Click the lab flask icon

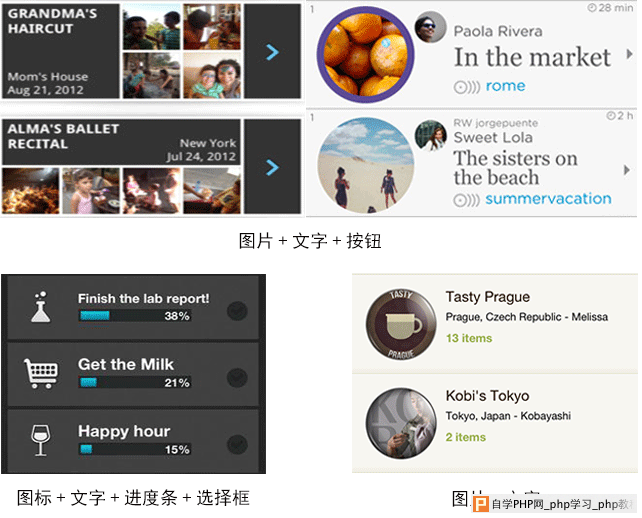41,307
